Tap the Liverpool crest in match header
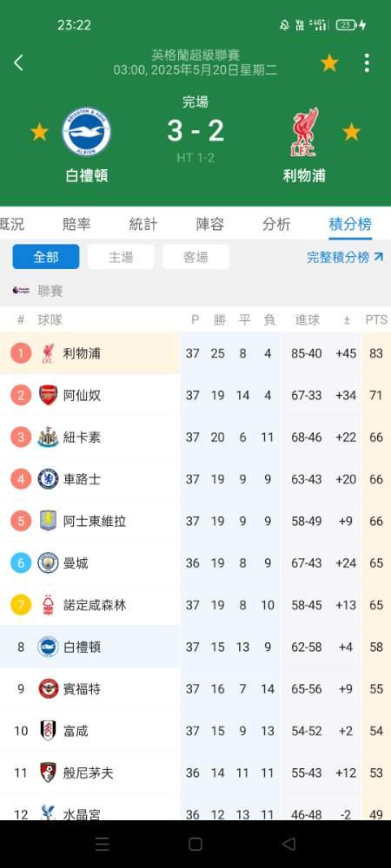 (305, 132)
